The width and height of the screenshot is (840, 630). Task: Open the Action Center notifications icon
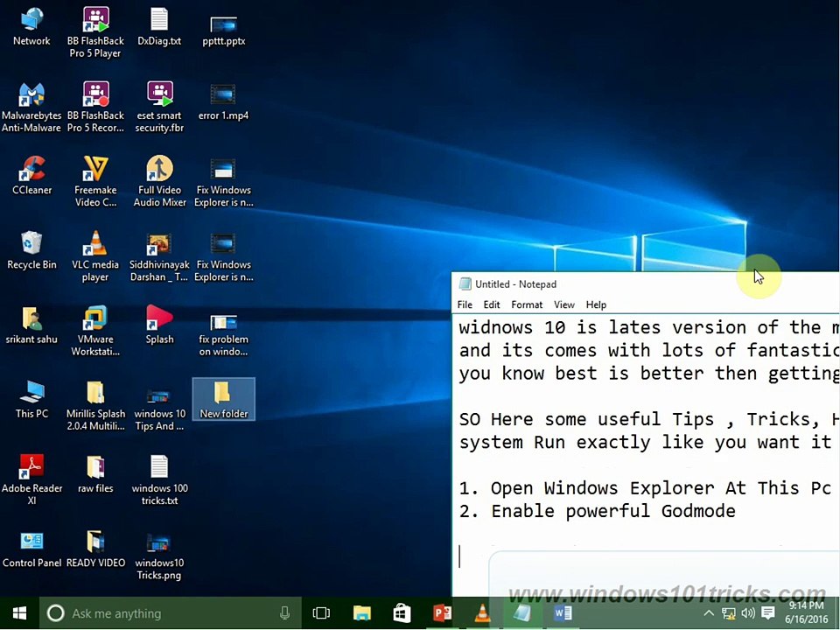(768, 613)
